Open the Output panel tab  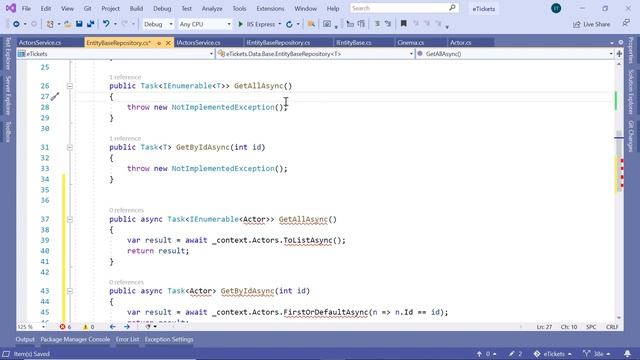25,339
